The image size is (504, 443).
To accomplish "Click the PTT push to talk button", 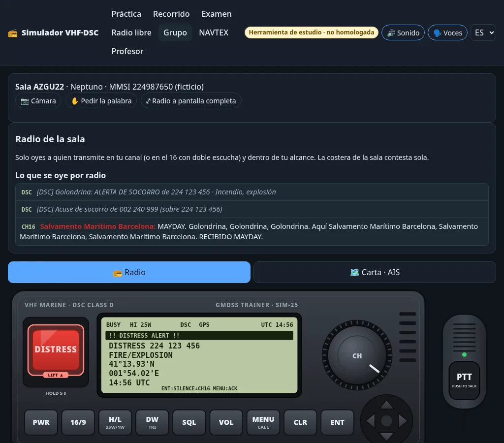I will tap(464, 380).
